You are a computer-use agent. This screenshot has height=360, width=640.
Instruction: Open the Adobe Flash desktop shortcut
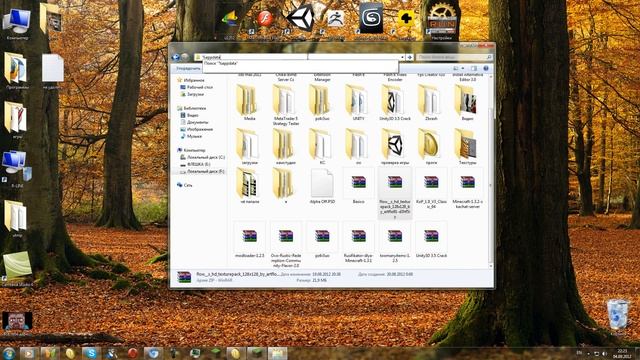[265, 19]
